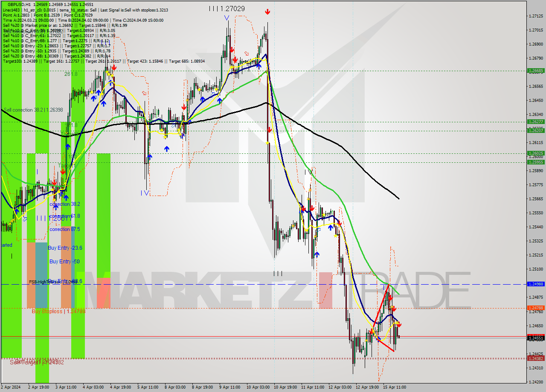Image resolution: width=546 pixels, height=392 pixels.
Task: Click the 'Buy Entry -50' label
Action: pos(64,261)
